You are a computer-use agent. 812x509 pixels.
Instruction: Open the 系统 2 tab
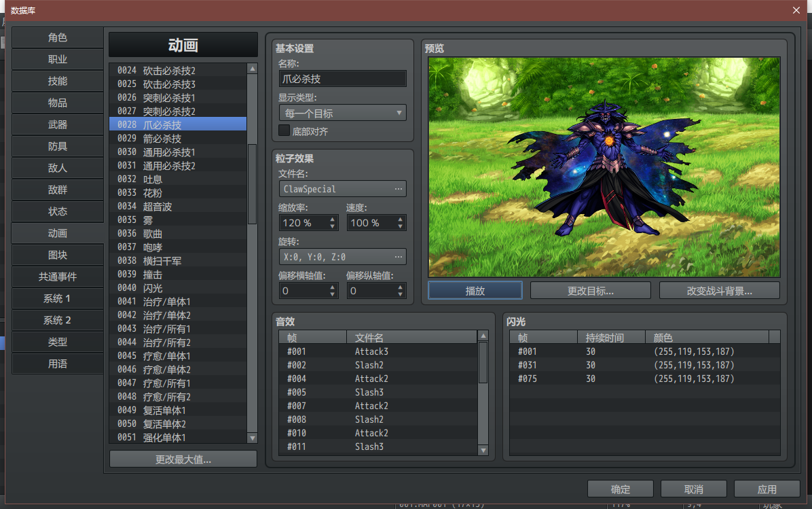(x=58, y=320)
